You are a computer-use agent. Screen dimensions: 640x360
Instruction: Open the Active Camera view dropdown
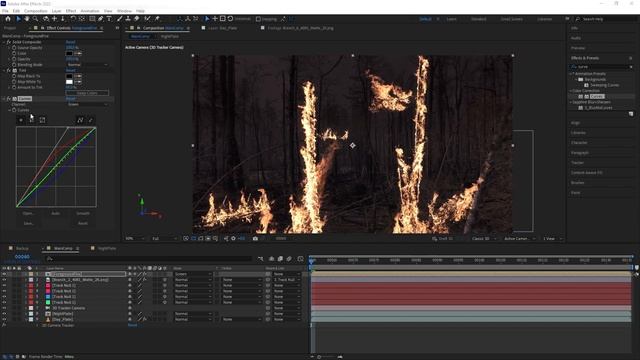tap(519, 238)
